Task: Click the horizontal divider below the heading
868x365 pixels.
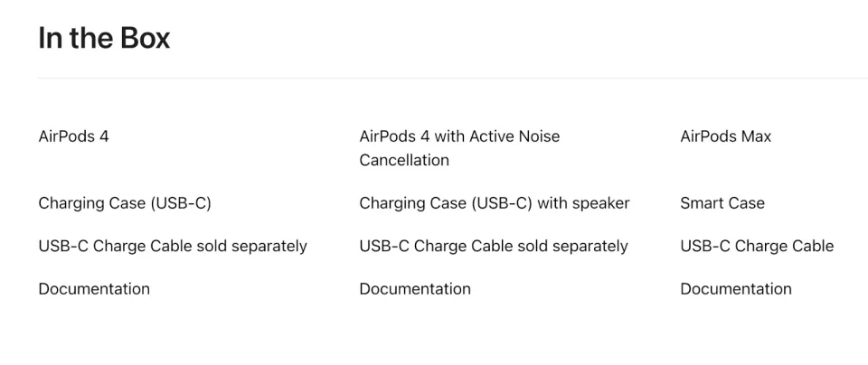Action: (453, 78)
